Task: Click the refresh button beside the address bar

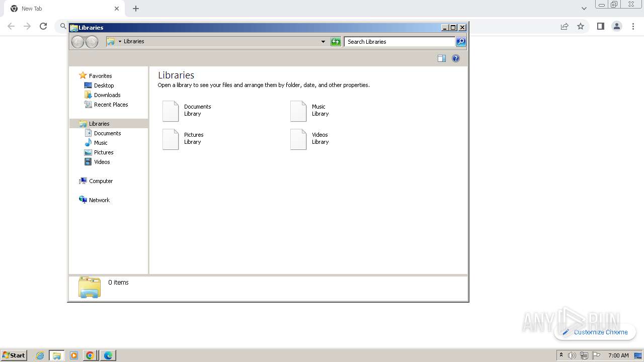Action: tap(336, 42)
